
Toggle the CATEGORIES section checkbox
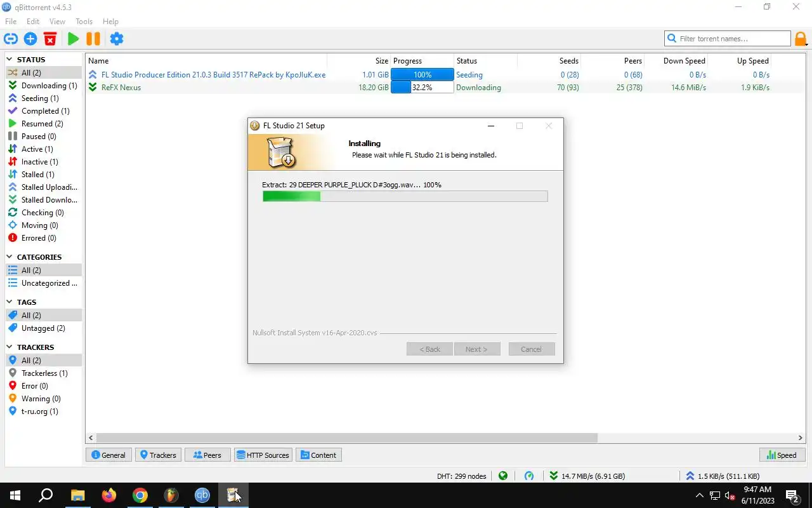click(10, 257)
